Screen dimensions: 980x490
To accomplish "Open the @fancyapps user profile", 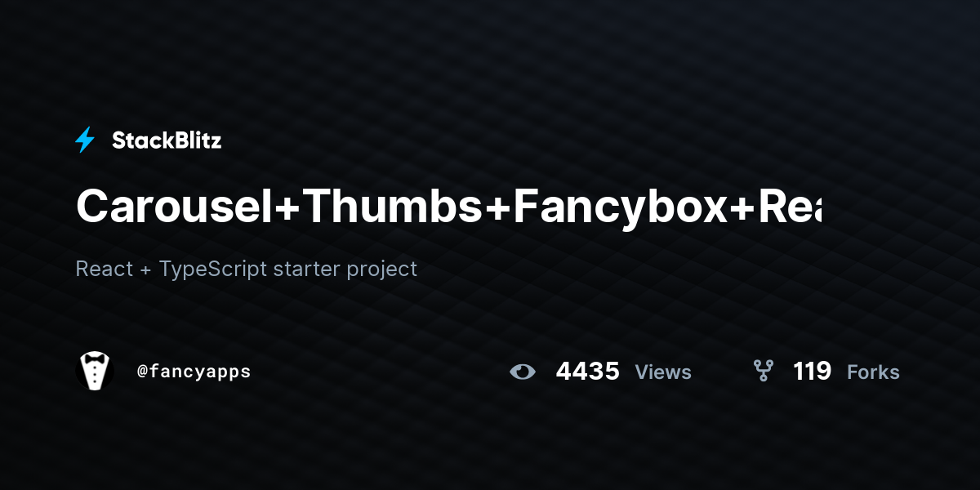I will 194,372.
